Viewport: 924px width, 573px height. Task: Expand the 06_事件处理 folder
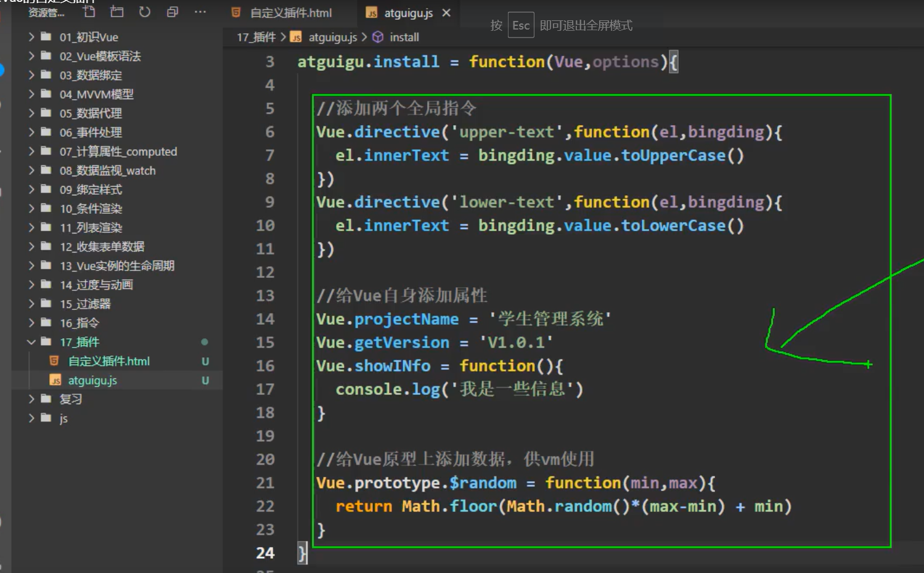point(31,132)
